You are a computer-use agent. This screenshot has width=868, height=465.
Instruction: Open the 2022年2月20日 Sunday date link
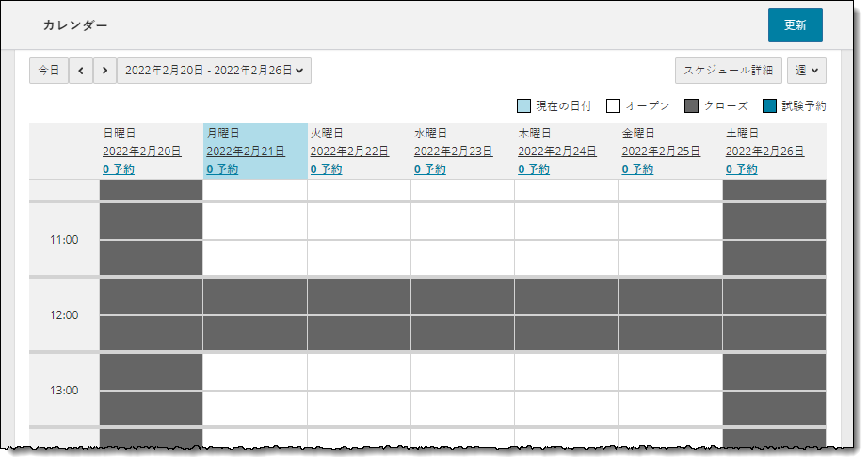pyautogui.click(x=141, y=151)
